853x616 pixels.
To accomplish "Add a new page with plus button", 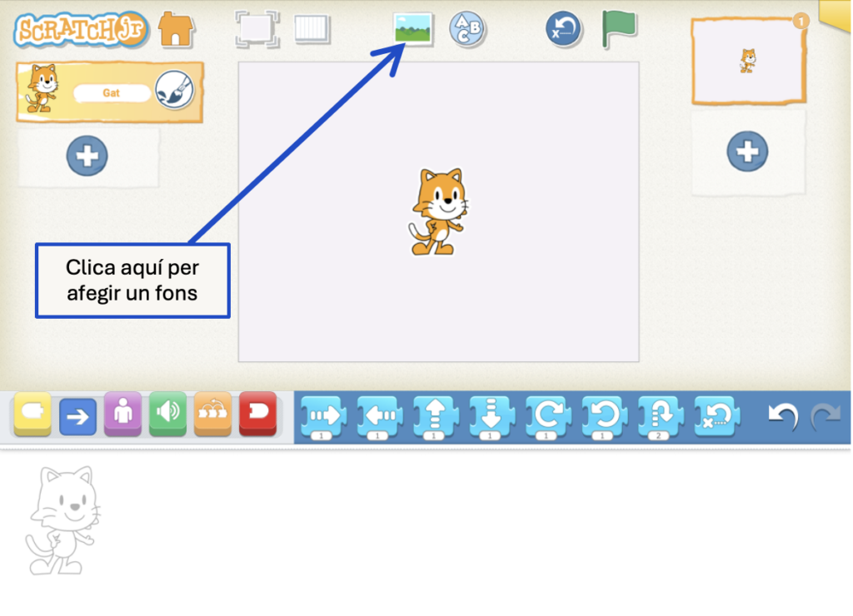I will click(x=747, y=152).
